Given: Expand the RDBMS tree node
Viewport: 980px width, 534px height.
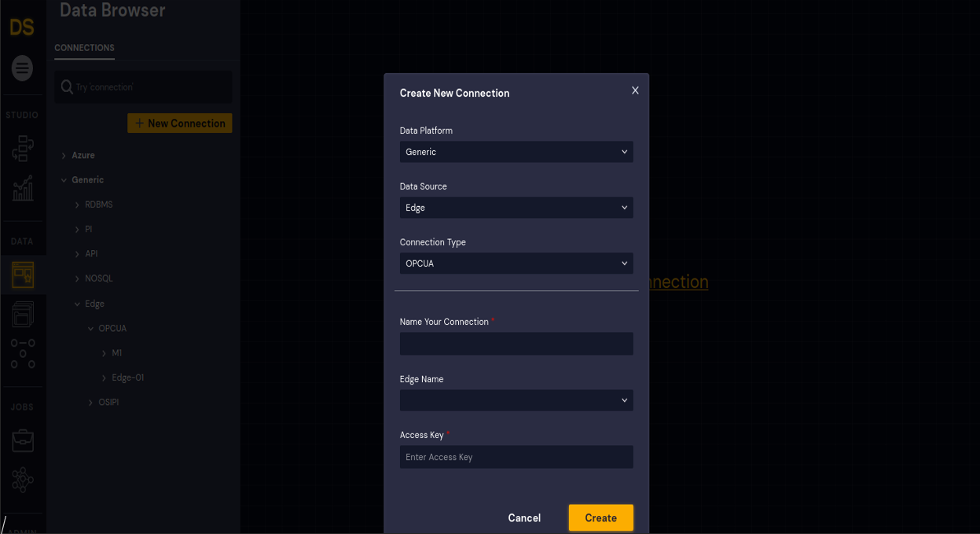Looking at the screenshot, I should (77, 205).
